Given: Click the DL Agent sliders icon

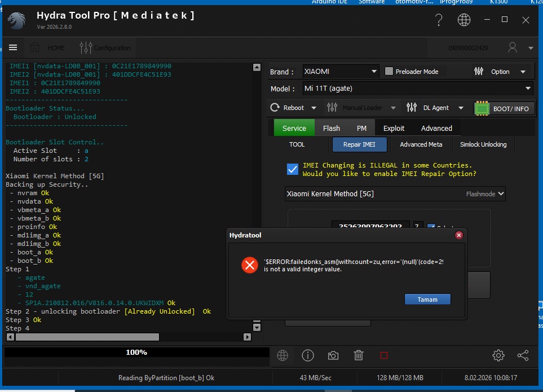Looking at the screenshot, I should click(x=412, y=108).
